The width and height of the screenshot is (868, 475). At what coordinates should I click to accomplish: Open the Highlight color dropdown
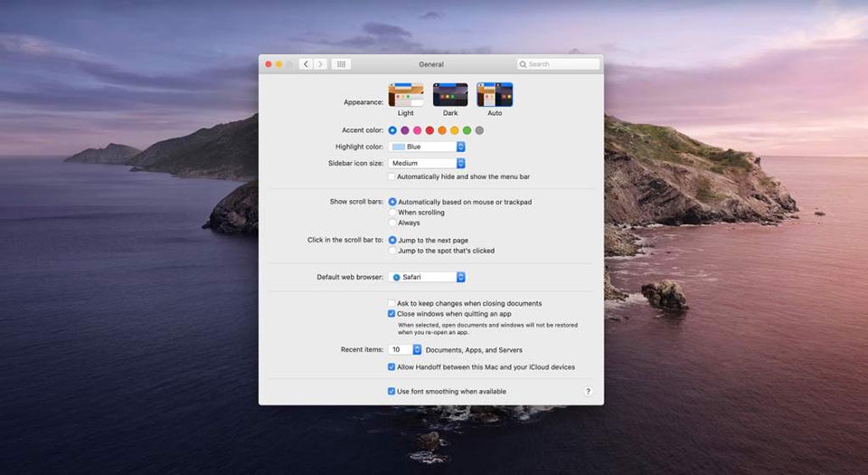click(x=427, y=147)
